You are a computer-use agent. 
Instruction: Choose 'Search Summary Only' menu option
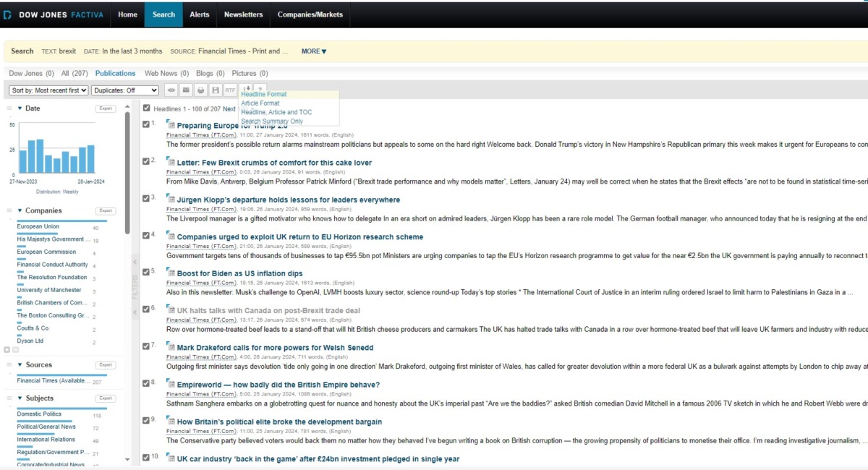click(x=272, y=121)
